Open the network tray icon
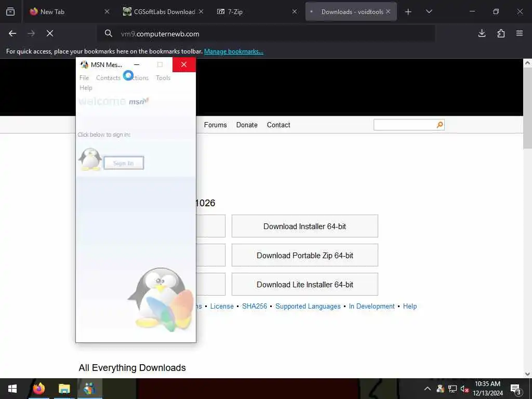Image resolution: width=532 pixels, height=399 pixels. tap(453, 389)
